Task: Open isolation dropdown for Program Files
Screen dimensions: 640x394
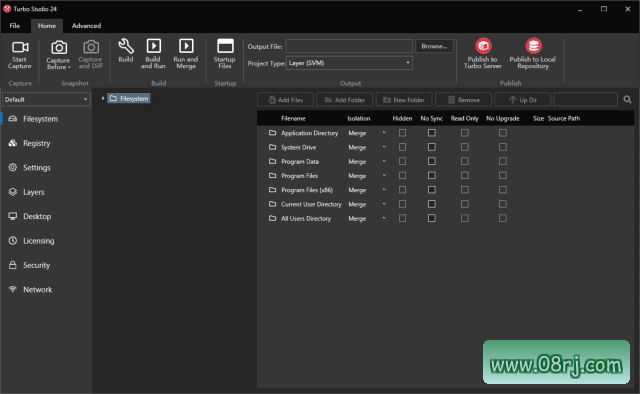Action: (x=384, y=176)
